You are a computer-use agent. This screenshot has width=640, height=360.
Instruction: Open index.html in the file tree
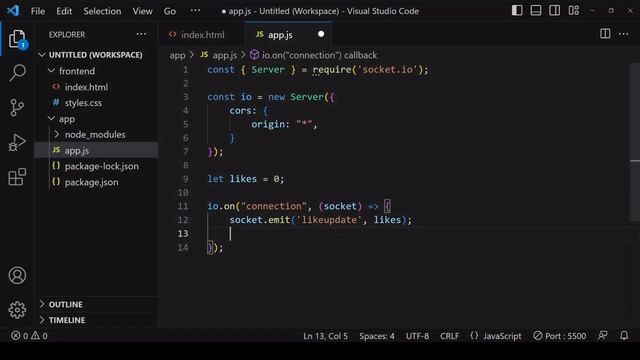pyautogui.click(x=86, y=87)
